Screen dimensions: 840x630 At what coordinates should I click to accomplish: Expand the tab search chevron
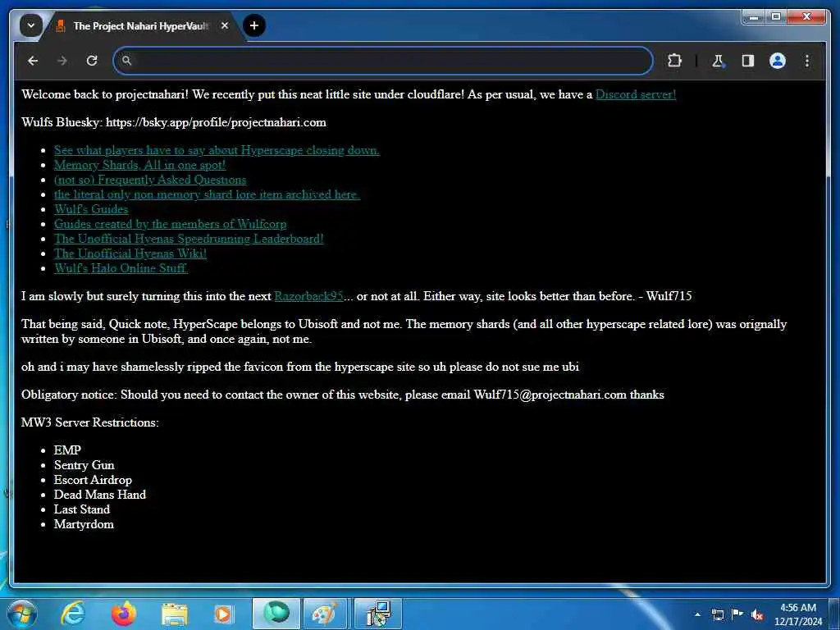coord(30,25)
